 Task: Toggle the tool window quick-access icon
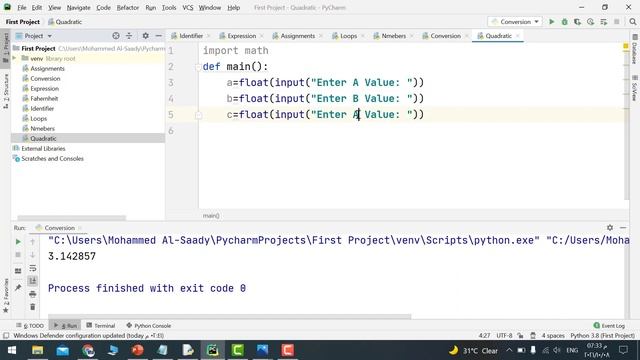point(6,336)
